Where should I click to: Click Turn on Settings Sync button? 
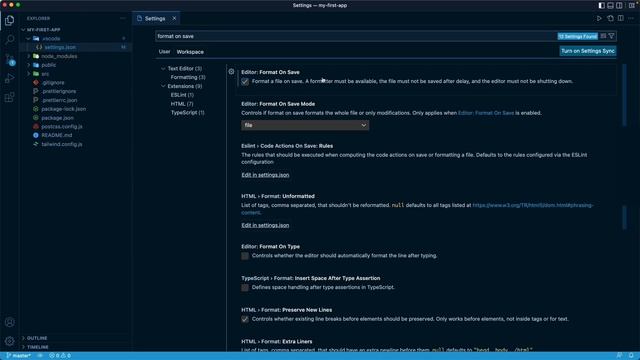[587, 51]
